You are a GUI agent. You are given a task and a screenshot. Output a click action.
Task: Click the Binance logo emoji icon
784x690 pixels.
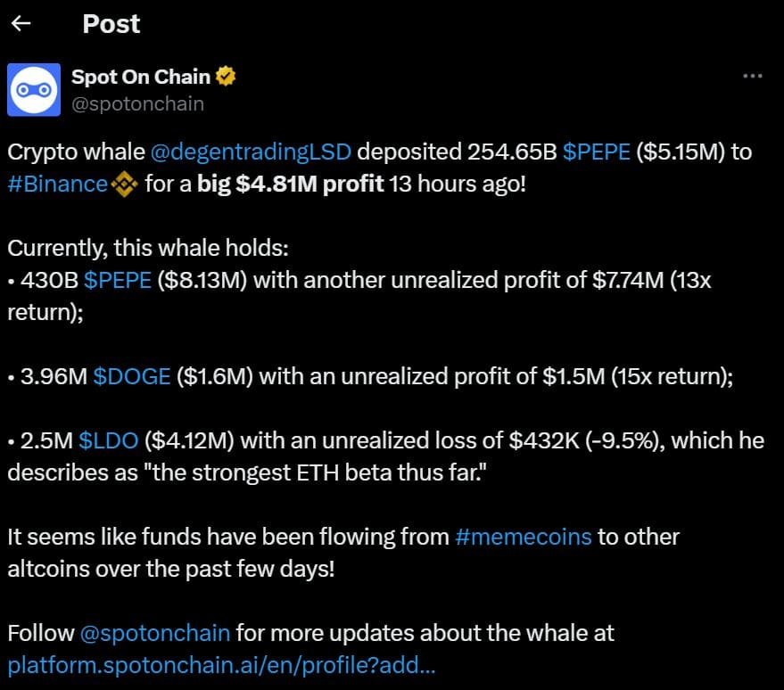(123, 185)
